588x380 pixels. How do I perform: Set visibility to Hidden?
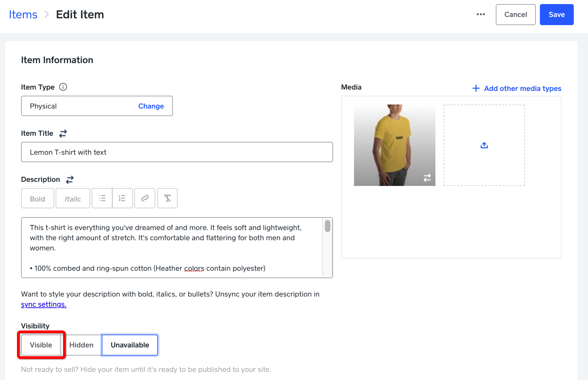point(81,345)
